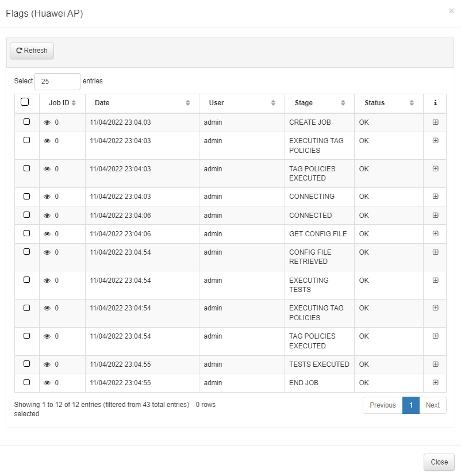The height and width of the screenshot is (476, 461).
Task: Click the entries count input field
Action: pyautogui.click(x=57, y=82)
